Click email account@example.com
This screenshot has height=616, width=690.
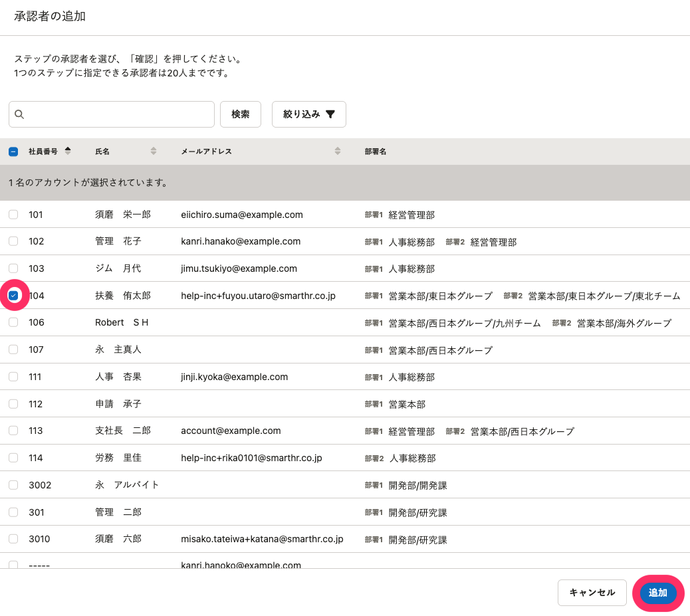(231, 431)
